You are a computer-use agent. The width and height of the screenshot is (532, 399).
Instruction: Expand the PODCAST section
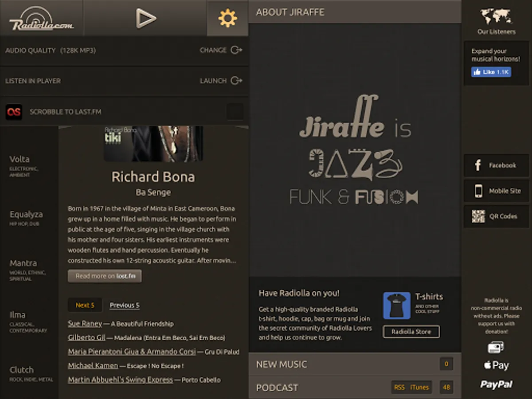(x=355, y=387)
